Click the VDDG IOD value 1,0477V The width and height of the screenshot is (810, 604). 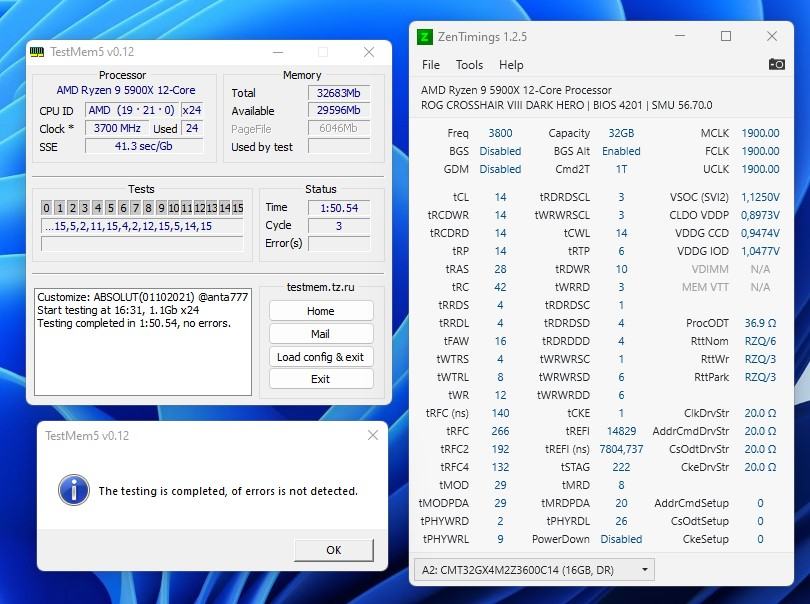760,251
